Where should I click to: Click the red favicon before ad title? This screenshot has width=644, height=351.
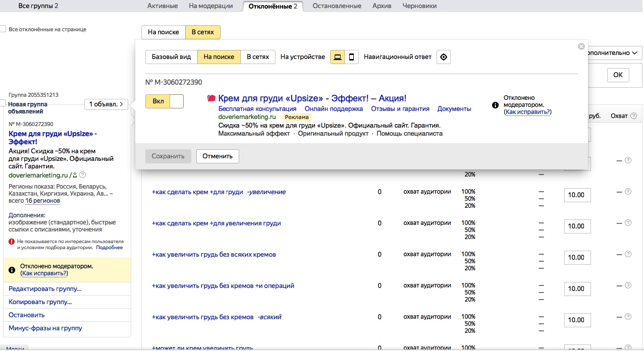point(211,98)
